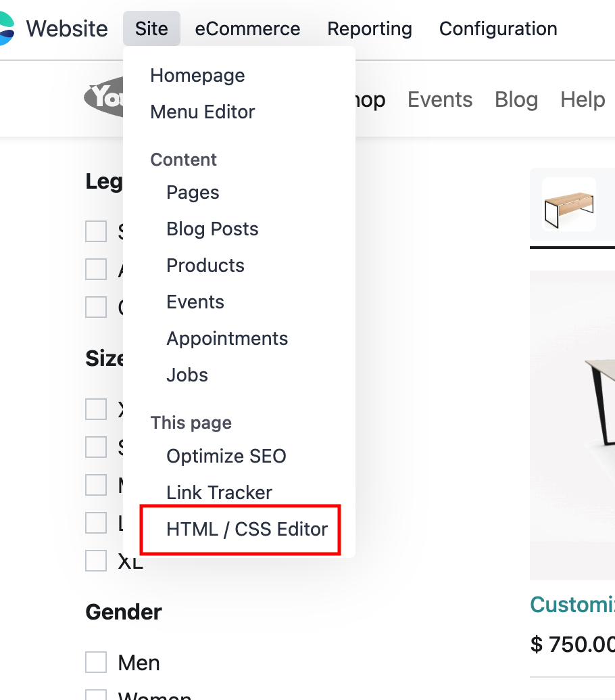Open the Blog link in header
615x700 pixels.
pyautogui.click(x=516, y=100)
